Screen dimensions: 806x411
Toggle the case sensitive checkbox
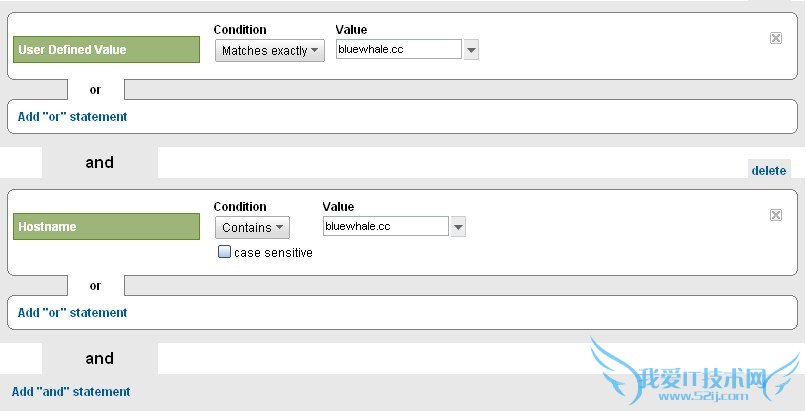pyautogui.click(x=224, y=253)
